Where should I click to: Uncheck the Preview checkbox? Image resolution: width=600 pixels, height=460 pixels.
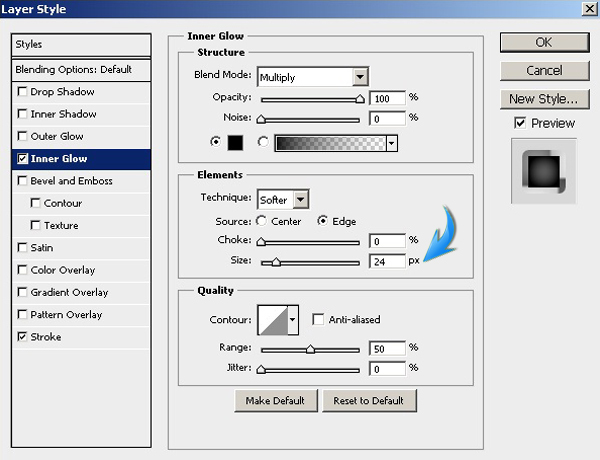tap(520, 123)
